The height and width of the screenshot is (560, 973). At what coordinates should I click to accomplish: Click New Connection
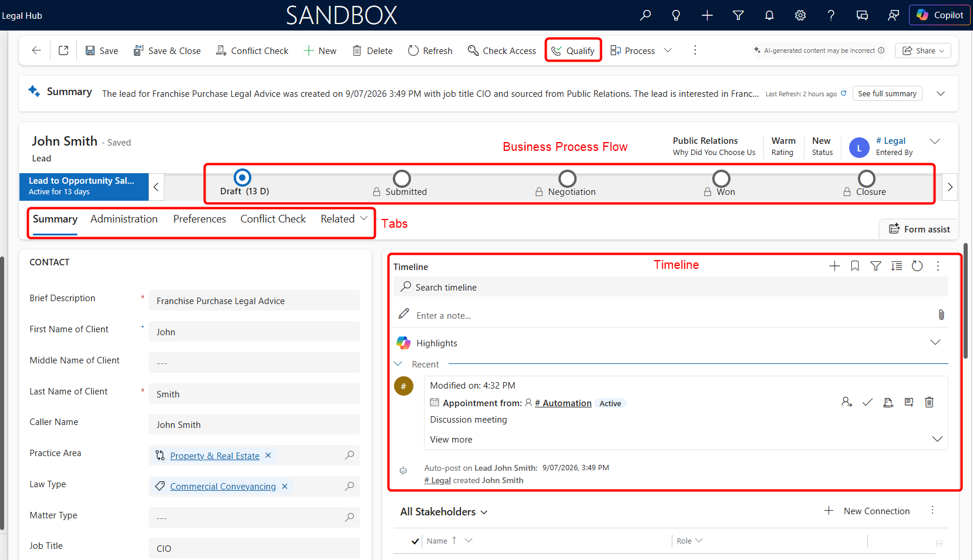(867, 511)
